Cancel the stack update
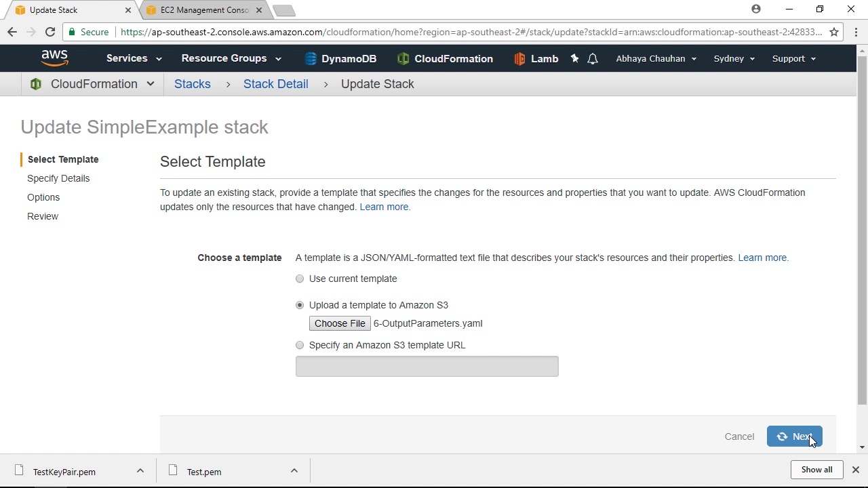 pos(739,436)
